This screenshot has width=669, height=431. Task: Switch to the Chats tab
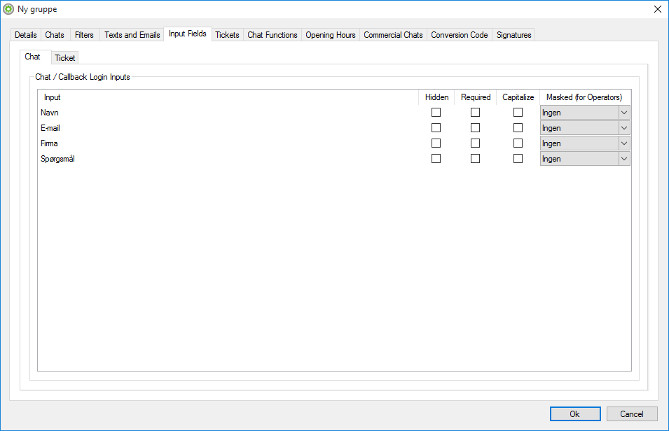click(x=55, y=35)
